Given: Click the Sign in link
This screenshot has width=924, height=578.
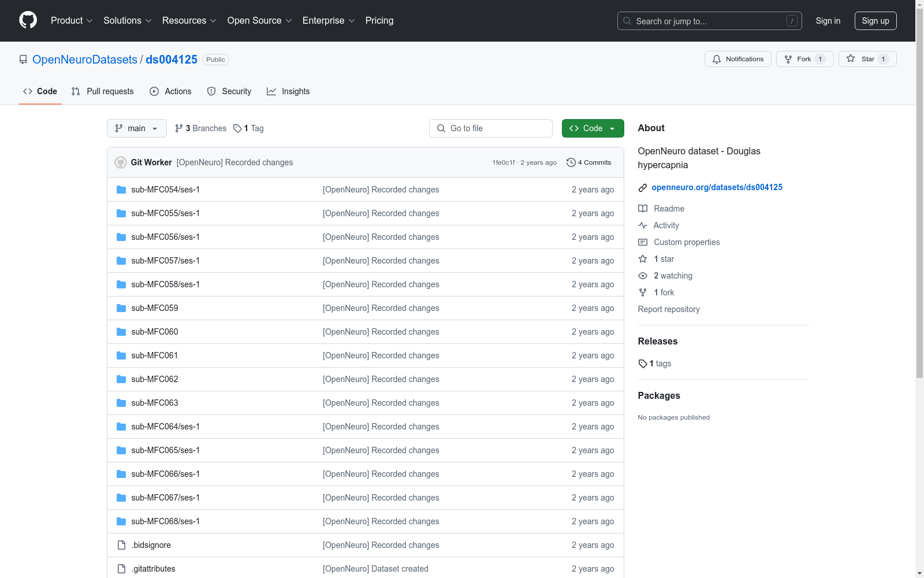Looking at the screenshot, I should click(828, 21).
